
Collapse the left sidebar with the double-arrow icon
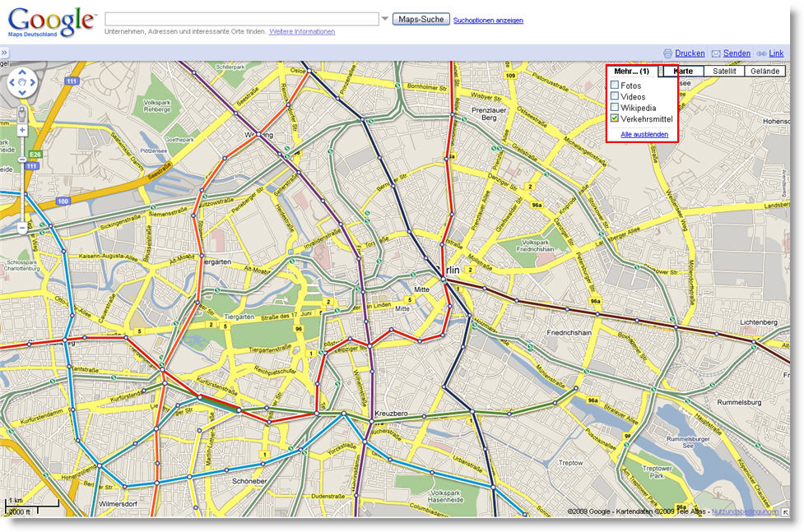point(6,53)
